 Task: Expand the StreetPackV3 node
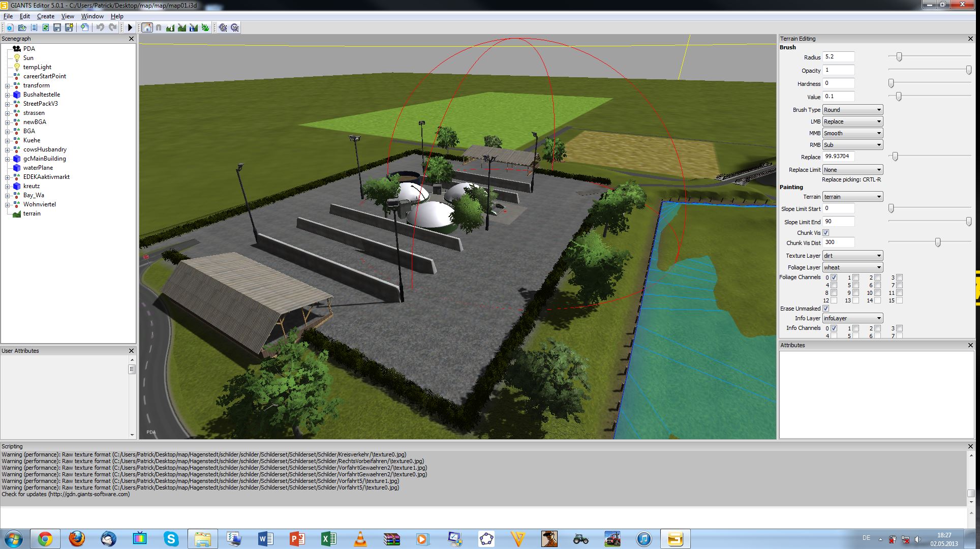8,104
